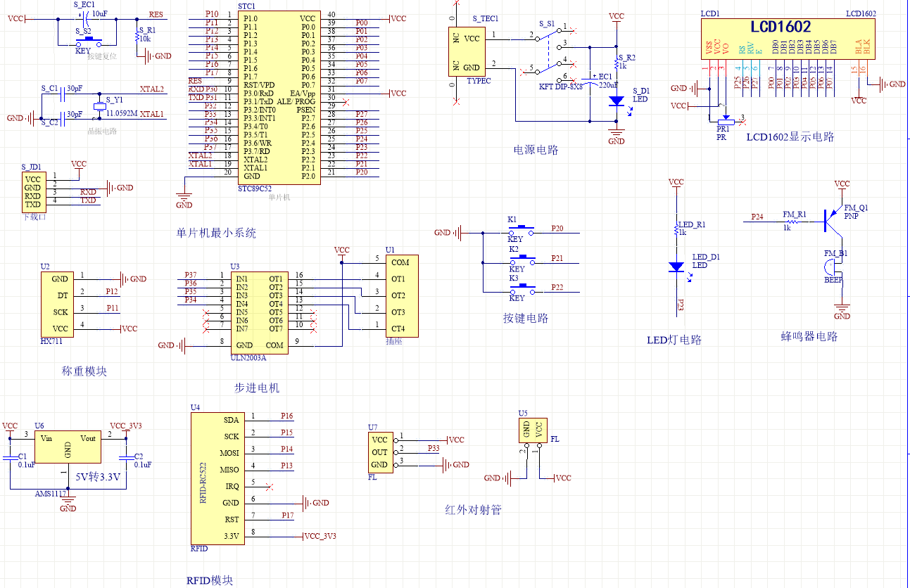Select the STC89C52 microcontroller chip
Image resolution: width=910 pixels, height=588 pixels.
(x=279, y=97)
